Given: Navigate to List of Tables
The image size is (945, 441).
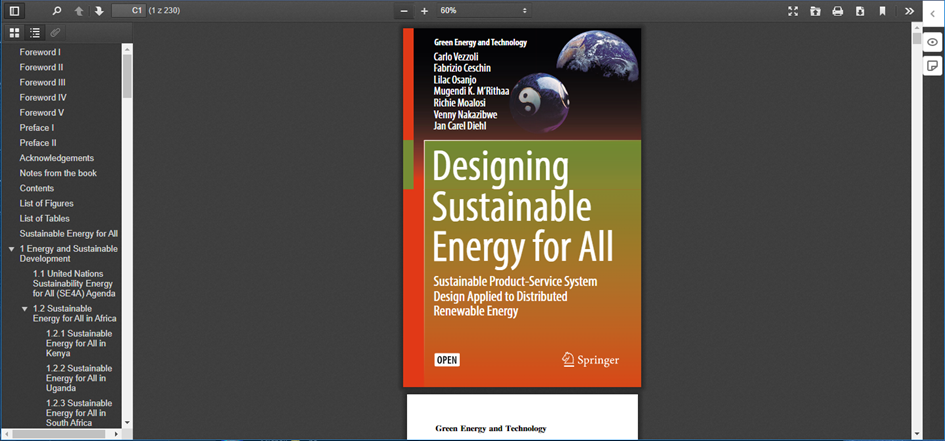Looking at the screenshot, I should (x=45, y=219).
